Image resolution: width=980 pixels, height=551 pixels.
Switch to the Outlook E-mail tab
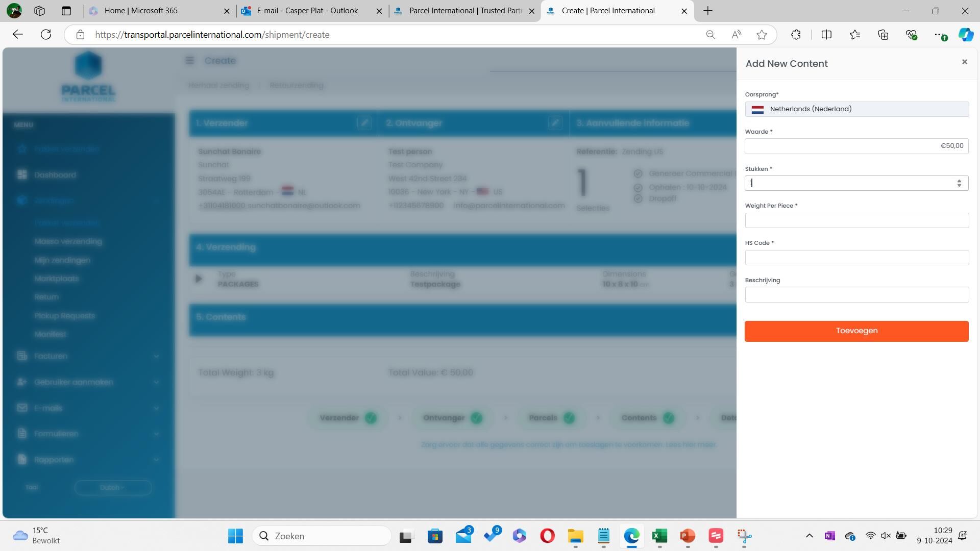(307, 11)
